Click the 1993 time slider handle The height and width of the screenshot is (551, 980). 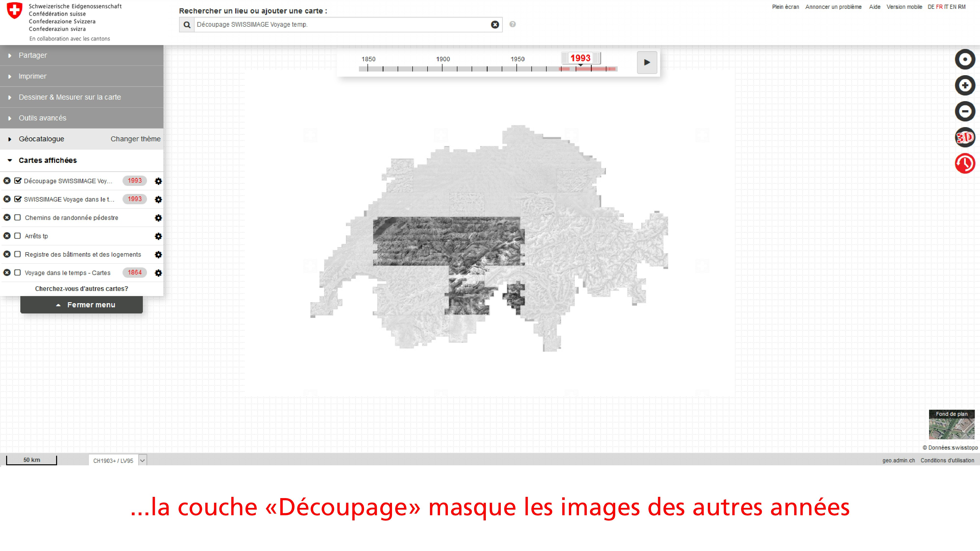581,58
